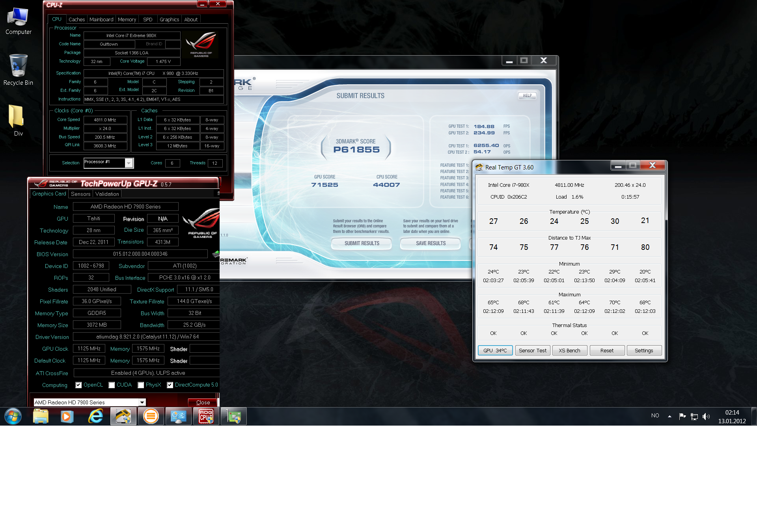The image size is (757, 532).
Task: Toggle the OpenCL checkbox in GPU-Z
Action: [78, 385]
